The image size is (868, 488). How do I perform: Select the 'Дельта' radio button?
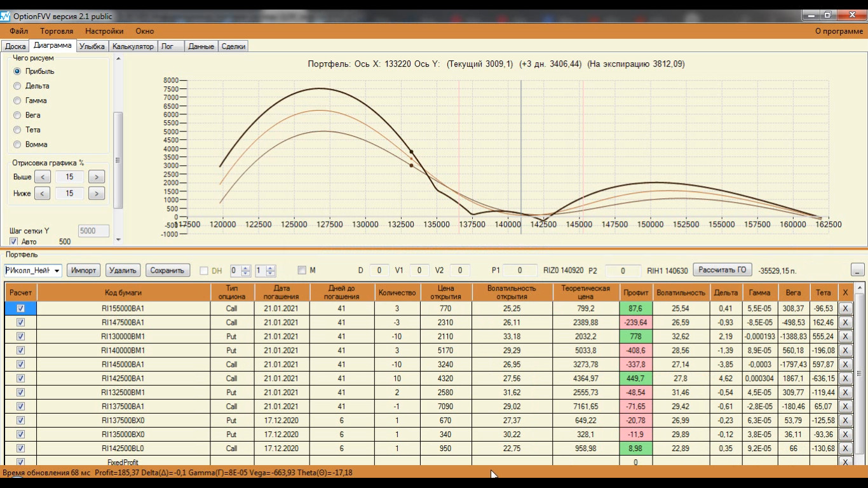tap(18, 86)
